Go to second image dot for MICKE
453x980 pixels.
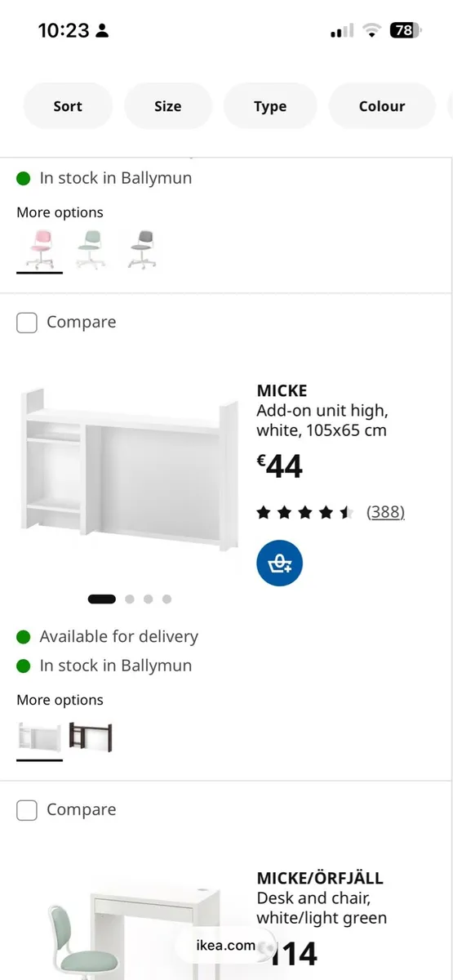click(130, 599)
